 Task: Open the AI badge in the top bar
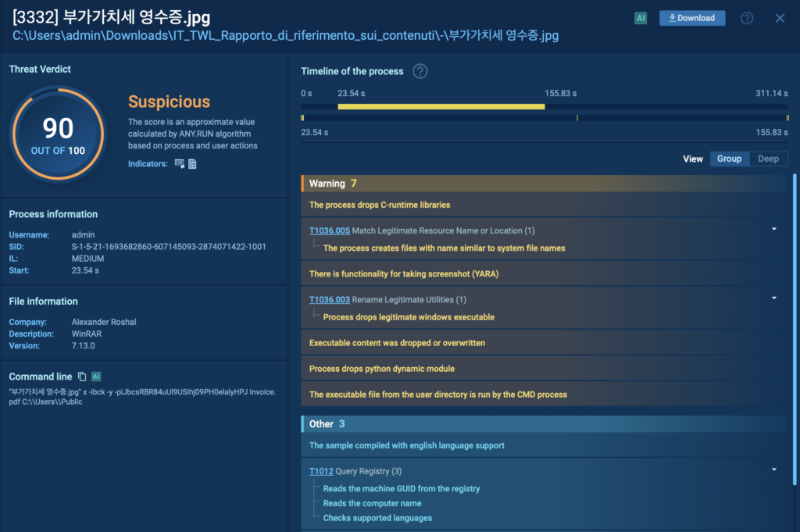pyautogui.click(x=640, y=17)
